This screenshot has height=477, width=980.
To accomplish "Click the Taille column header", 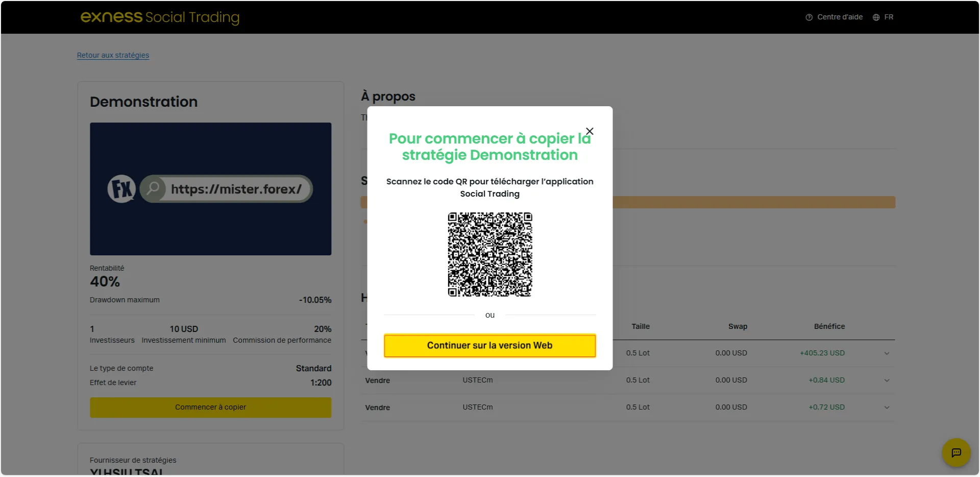I will 641,326.
